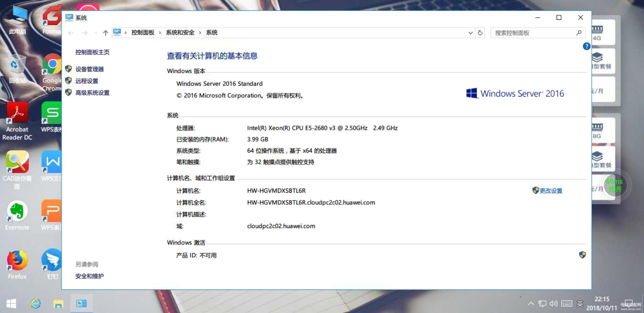Open the volume tray icon
Screen dimensions: 644x313
[553, 304]
